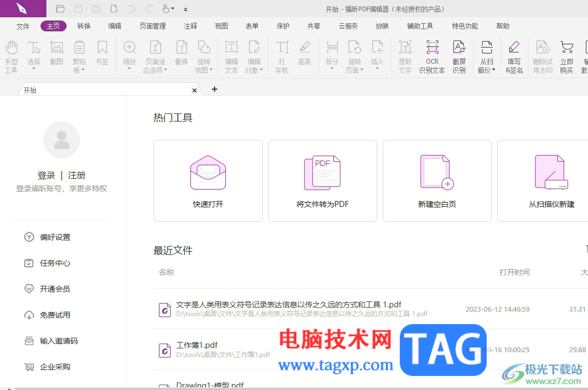Expand Edit Object (编辑对象) dropdown
The height and width of the screenshot is (390, 588).
[261, 70]
